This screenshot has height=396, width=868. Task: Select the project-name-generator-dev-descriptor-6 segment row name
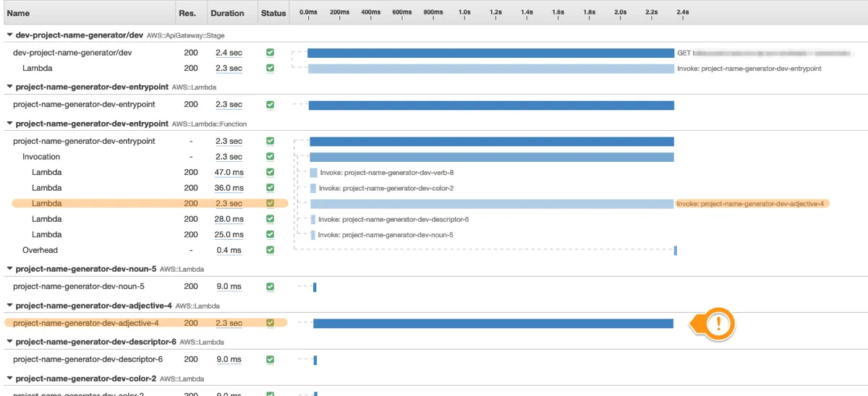click(x=88, y=359)
